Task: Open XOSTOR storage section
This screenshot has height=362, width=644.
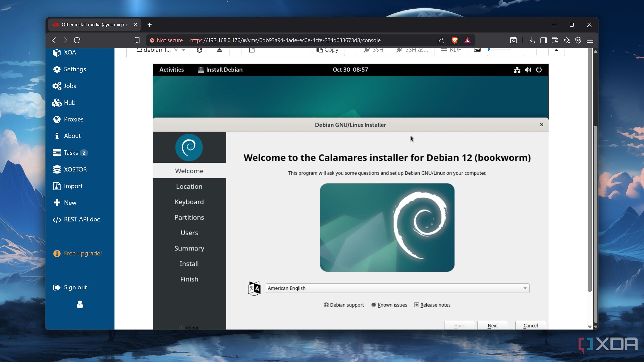Action: (70, 169)
